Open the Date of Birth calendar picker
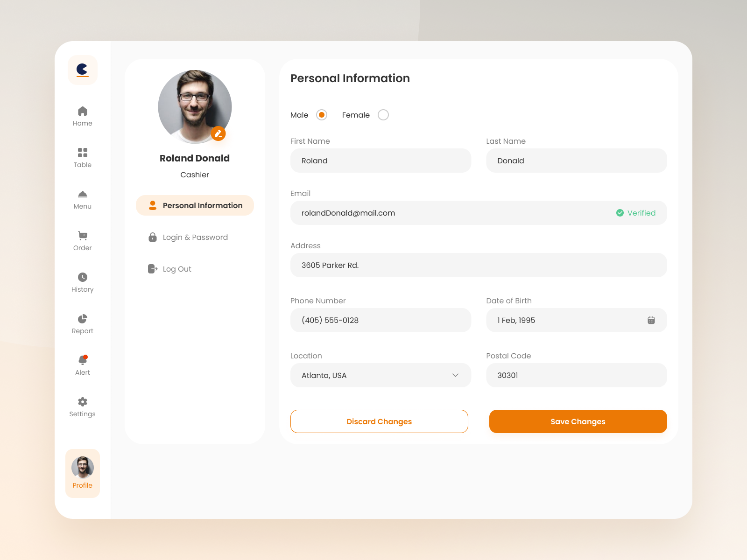 coord(652,320)
